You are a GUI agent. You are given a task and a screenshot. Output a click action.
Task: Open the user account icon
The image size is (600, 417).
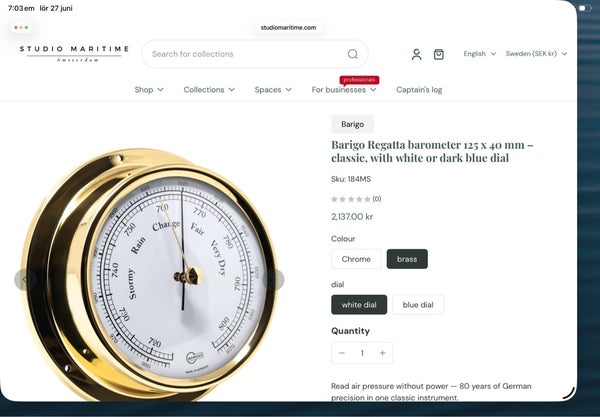tap(416, 54)
